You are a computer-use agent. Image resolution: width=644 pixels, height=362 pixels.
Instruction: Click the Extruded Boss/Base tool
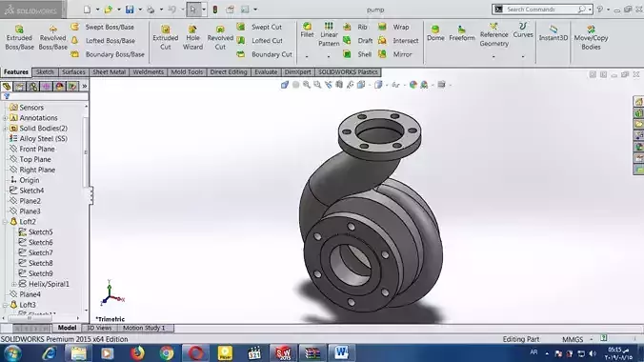point(19,38)
